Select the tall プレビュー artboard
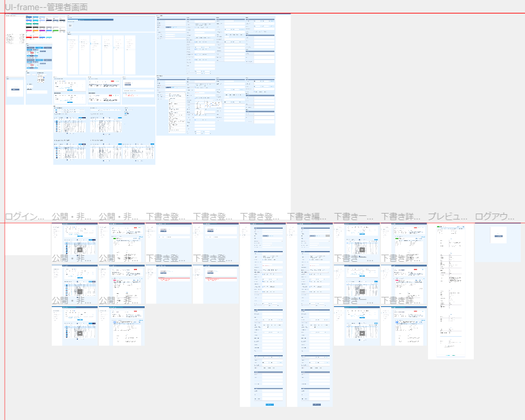This screenshot has width=525, height=420. [451, 292]
